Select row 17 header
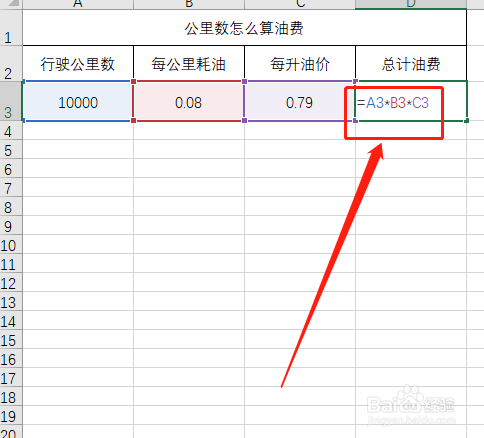 click(11, 377)
